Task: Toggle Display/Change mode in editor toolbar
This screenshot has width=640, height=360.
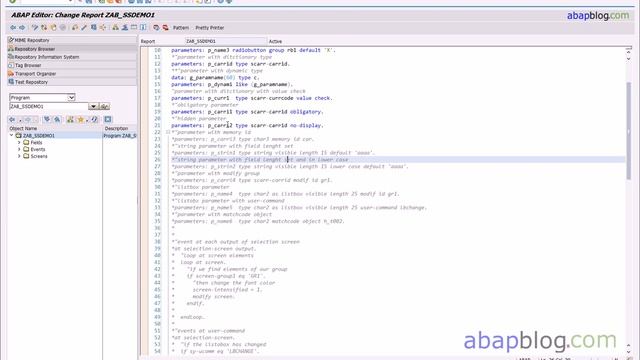Action: 35,27
